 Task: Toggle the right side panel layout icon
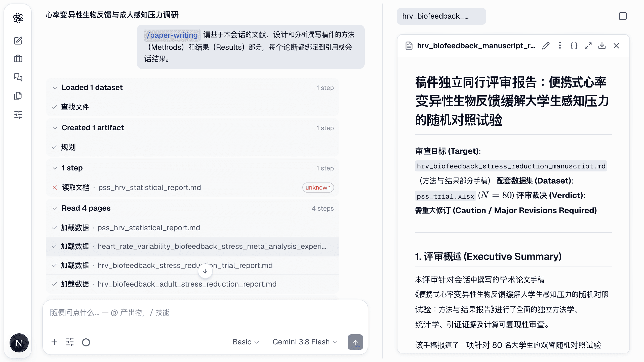[x=623, y=16]
